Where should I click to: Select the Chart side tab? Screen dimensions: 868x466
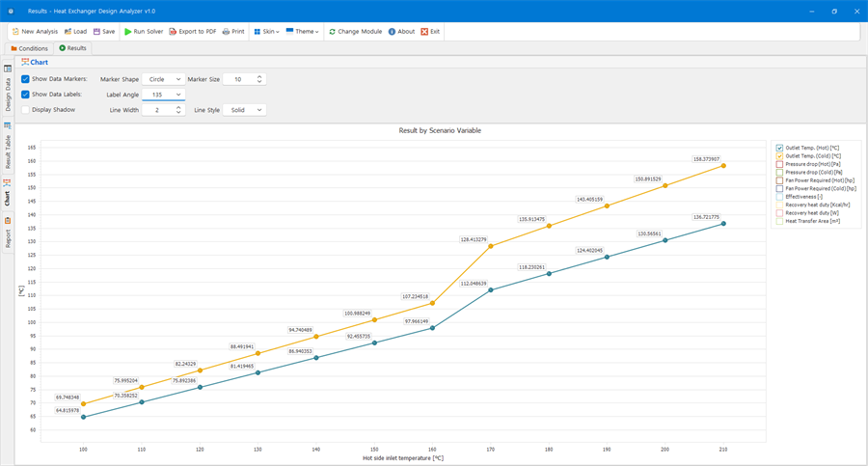(x=8, y=193)
